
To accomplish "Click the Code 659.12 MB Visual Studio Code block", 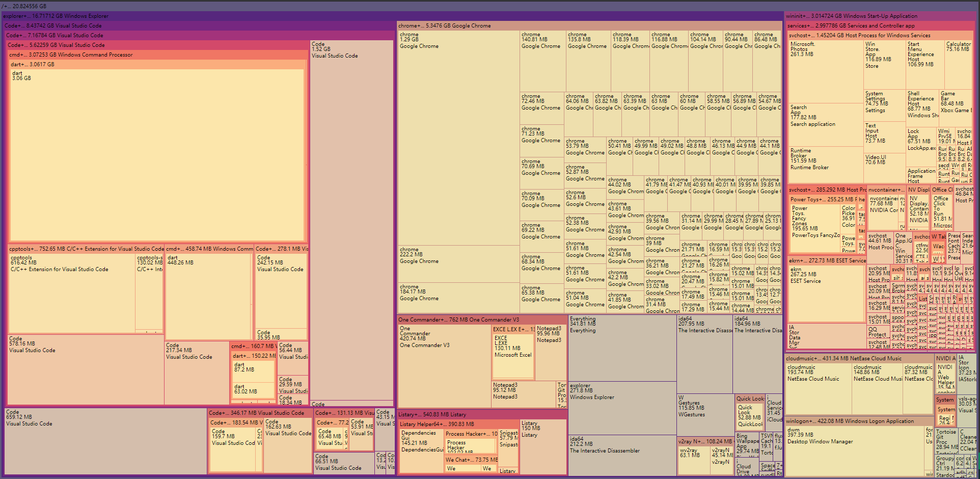I will 105,441.
